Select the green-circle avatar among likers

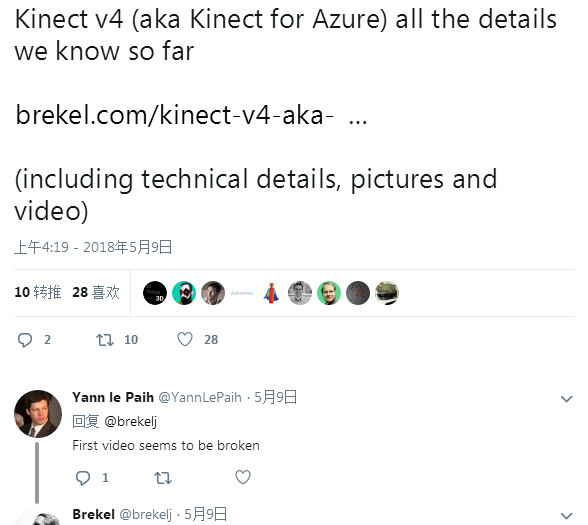(329, 293)
